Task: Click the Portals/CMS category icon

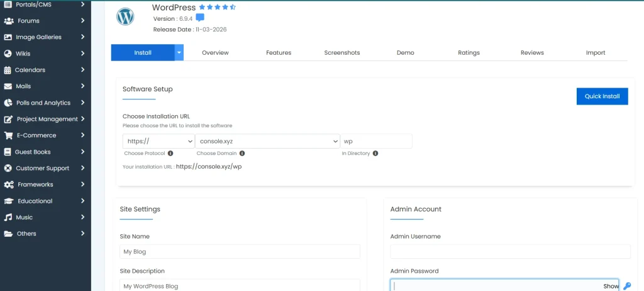Action: 8,4
